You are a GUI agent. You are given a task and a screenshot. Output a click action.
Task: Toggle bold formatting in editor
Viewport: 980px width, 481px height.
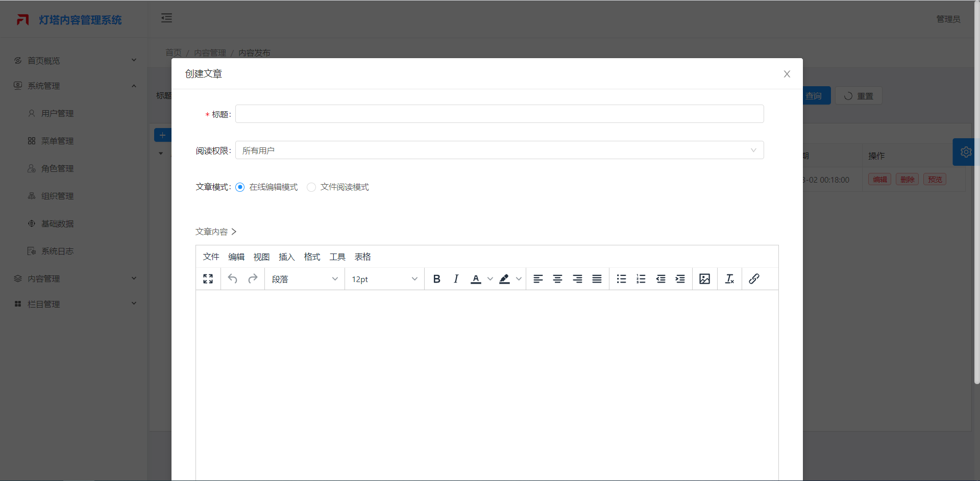436,279
